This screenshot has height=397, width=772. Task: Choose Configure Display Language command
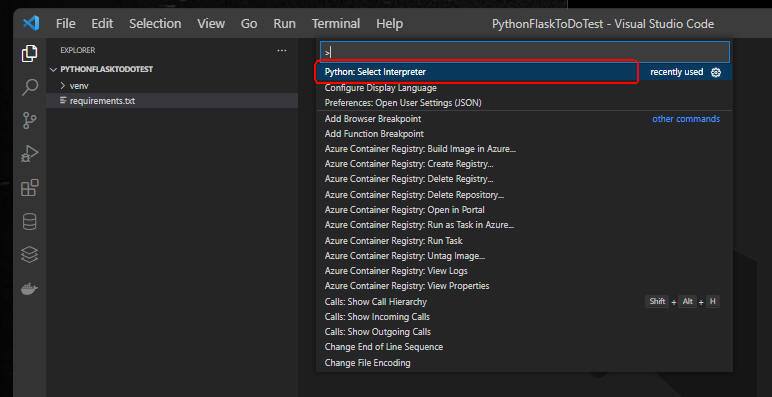coord(524,88)
